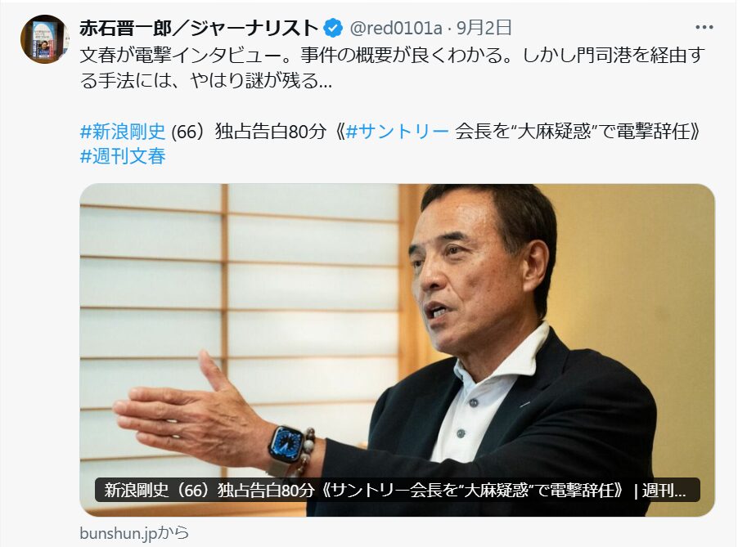Open the @red0101a handle link
The image size is (756, 547).
[x=395, y=28]
